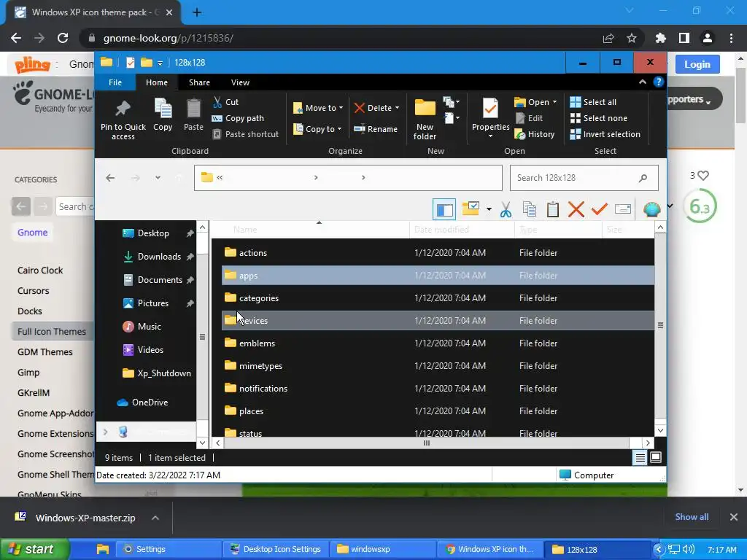This screenshot has width=747, height=560.
Task: Select the emblems folder
Action: (438, 343)
